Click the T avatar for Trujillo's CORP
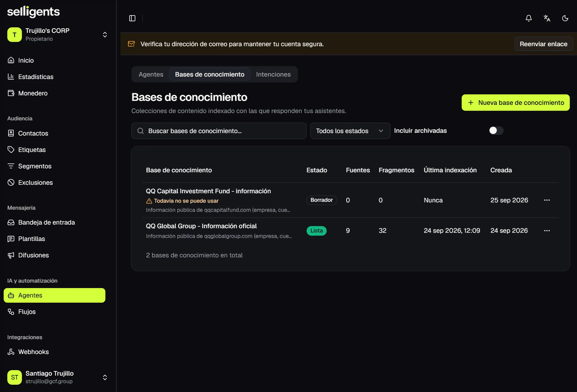The image size is (577, 392). pyautogui.click(x=15, y=35)
